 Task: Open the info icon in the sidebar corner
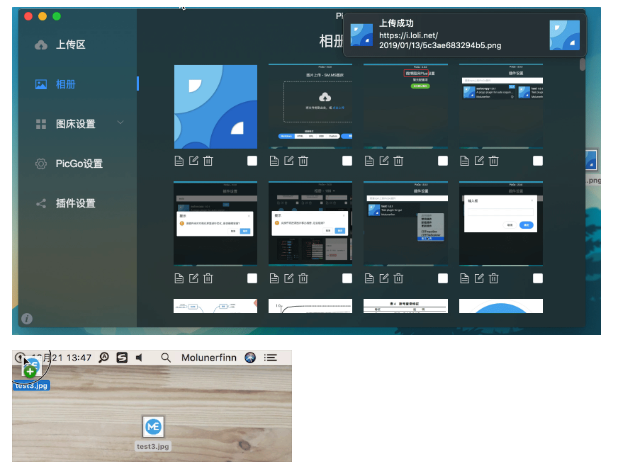(x=27, y=318)
